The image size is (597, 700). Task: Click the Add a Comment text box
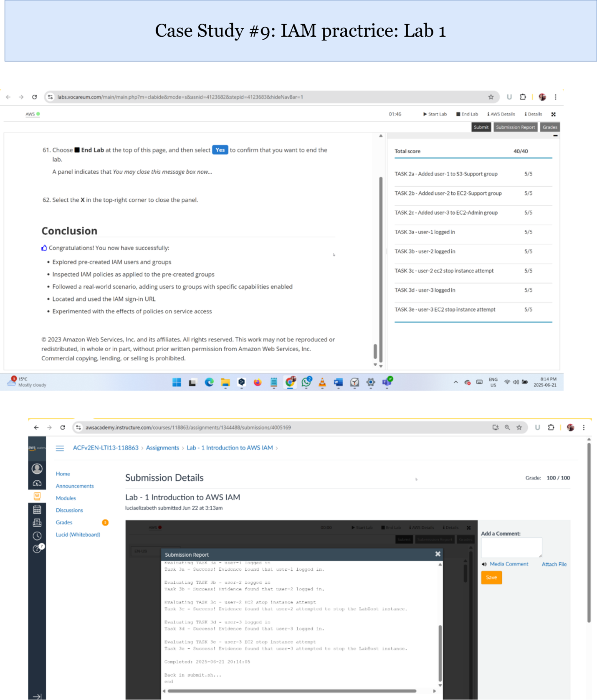tap(511, 548)
